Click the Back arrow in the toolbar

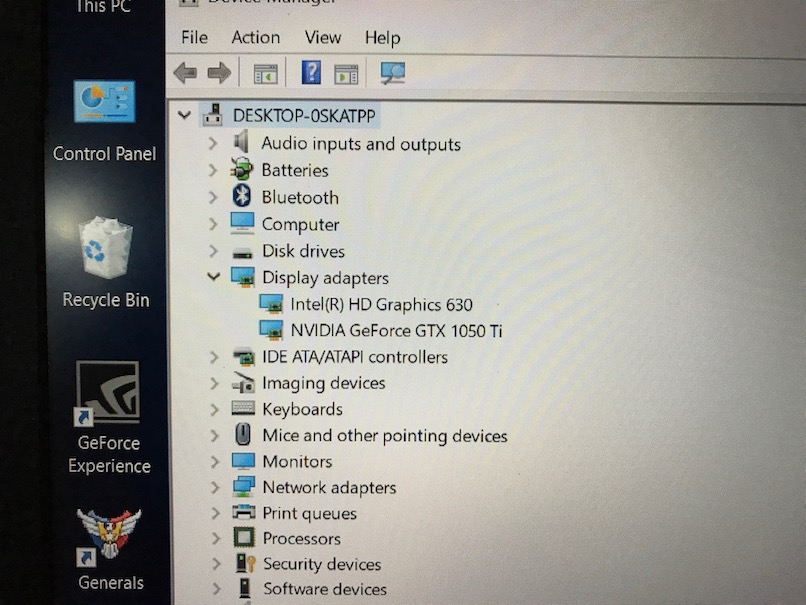(186, 73)
